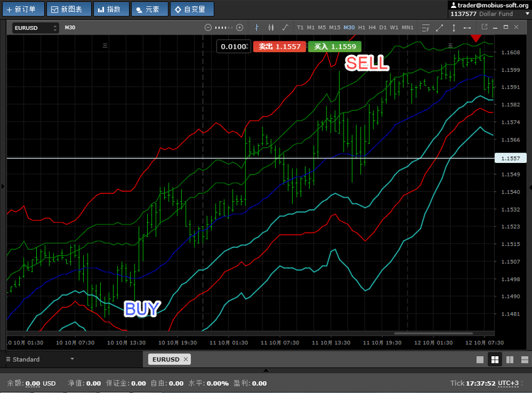
Task: Select four-chart grid layout
Action: (x=495, y=360)
